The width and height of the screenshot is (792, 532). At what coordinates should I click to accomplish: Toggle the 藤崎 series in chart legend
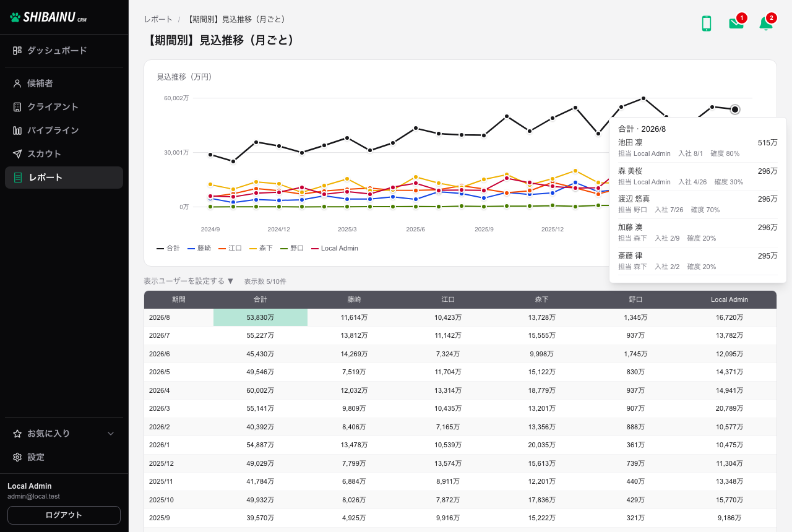[x=199, y=248]
